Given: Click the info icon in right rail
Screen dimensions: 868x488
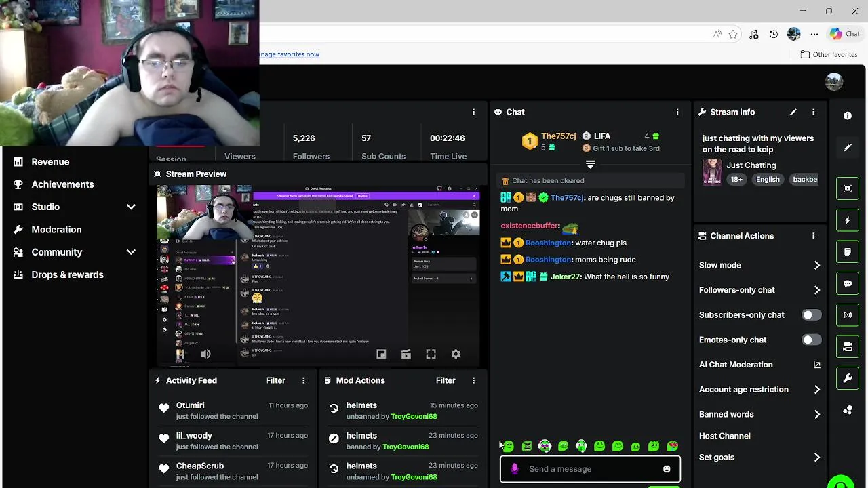Looking at the screenshot, I should pos(847,116).
